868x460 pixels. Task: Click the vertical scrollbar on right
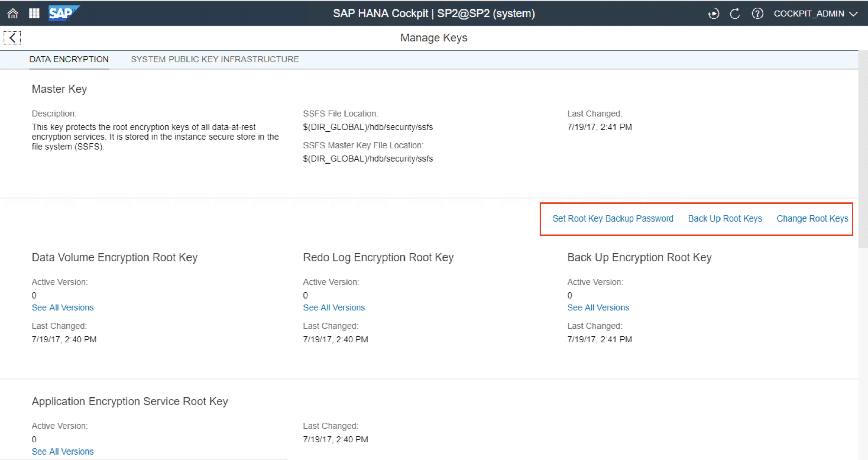863,149
